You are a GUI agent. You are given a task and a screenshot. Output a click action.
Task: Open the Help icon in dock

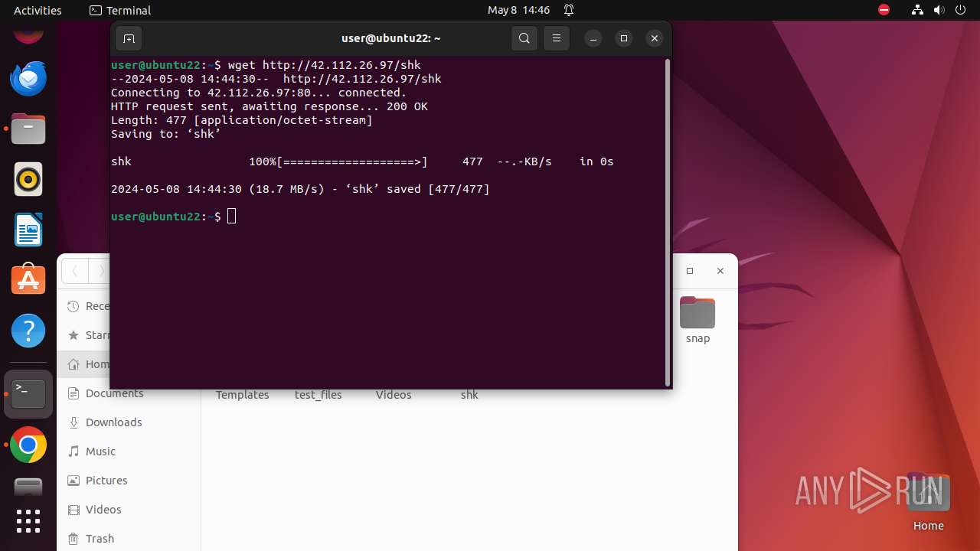(x=28, y=331)
